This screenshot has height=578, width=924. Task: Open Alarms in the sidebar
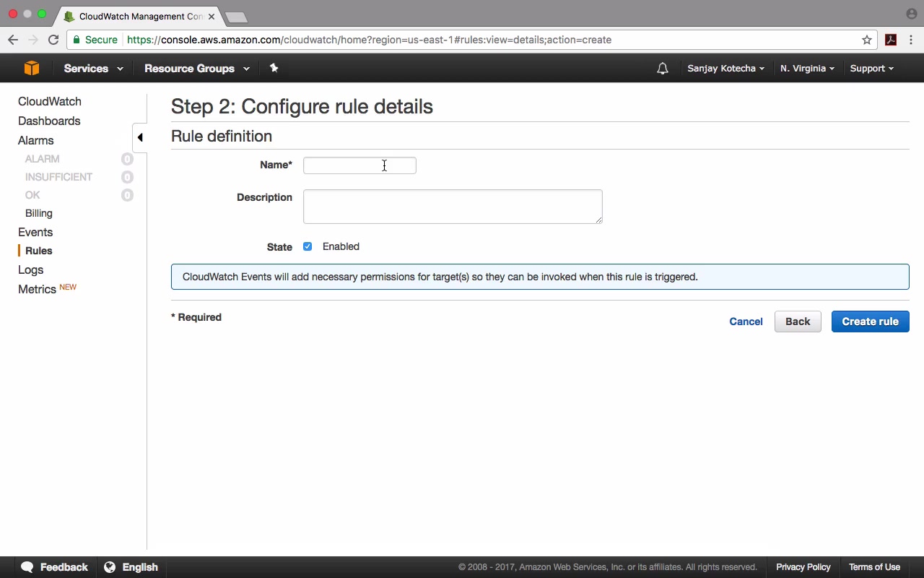click(36, 140)
